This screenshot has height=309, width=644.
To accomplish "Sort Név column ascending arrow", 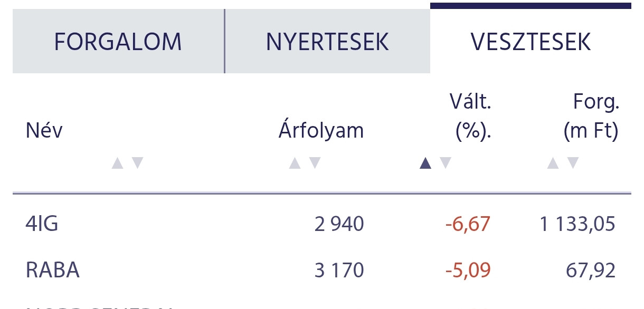I will coord(118,163).
